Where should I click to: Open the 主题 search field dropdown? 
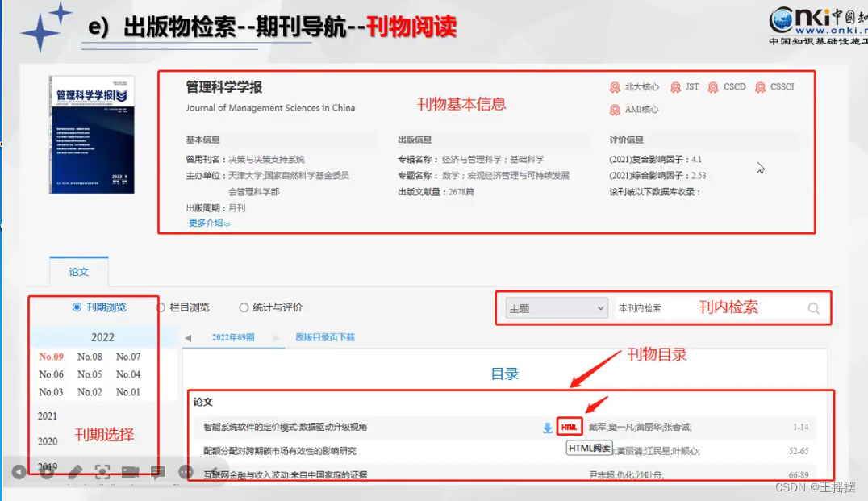pos(557,308)
